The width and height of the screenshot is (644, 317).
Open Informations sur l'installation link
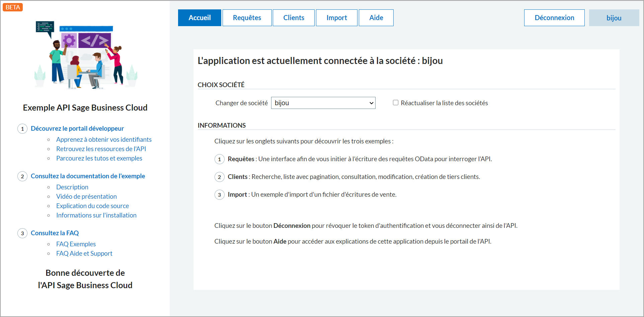[96, 215]
